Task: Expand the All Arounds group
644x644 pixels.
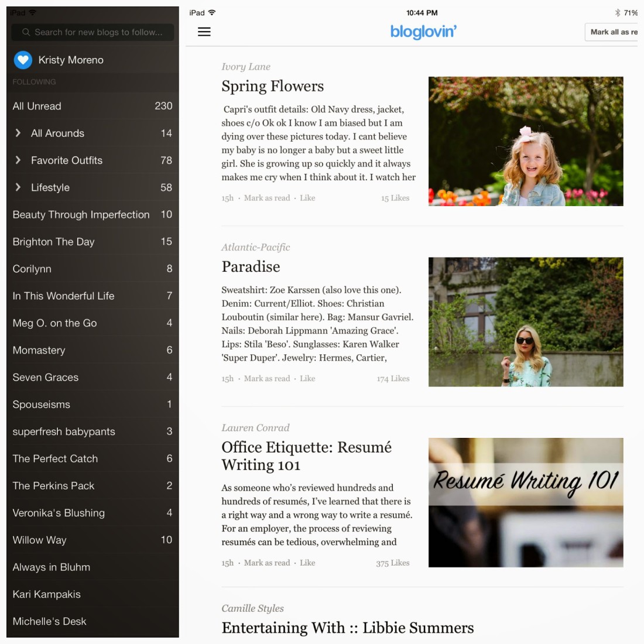Action: tap(18, 133)
